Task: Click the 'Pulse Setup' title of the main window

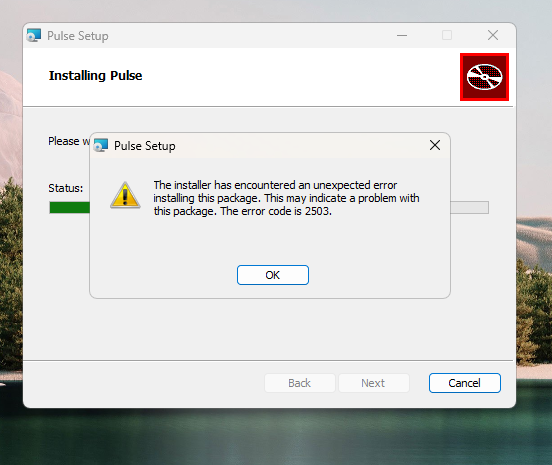Action: (x=78, y=36)
